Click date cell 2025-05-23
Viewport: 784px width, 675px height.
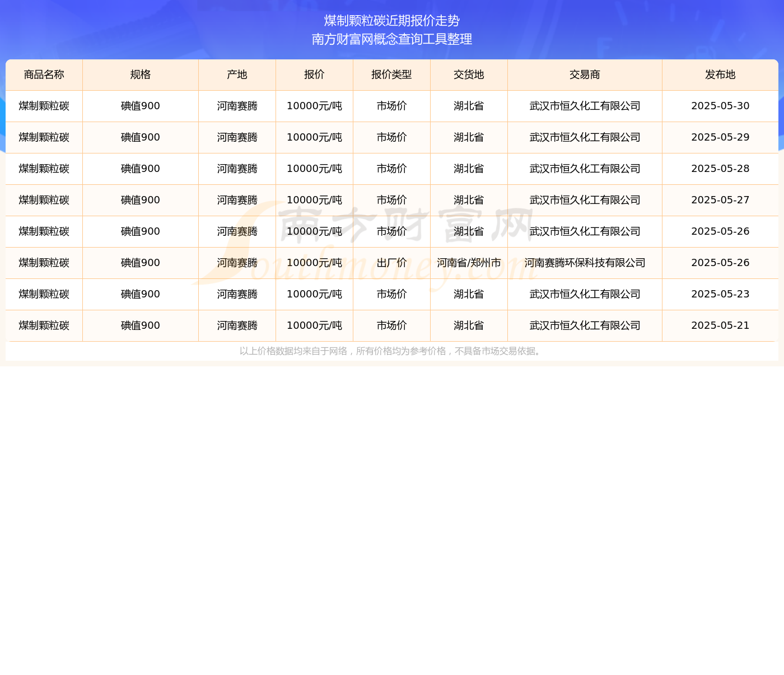click(x=720, y=295)
